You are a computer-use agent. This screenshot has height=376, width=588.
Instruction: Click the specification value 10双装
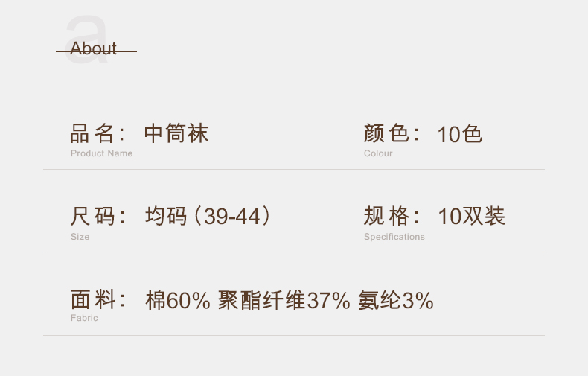(472, 216)
